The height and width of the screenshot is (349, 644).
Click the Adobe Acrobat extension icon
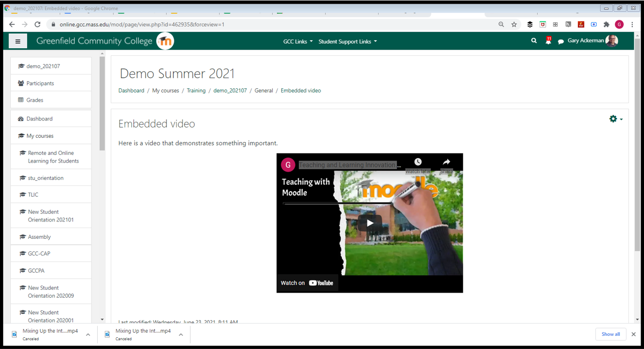click(x=581, y=24)
